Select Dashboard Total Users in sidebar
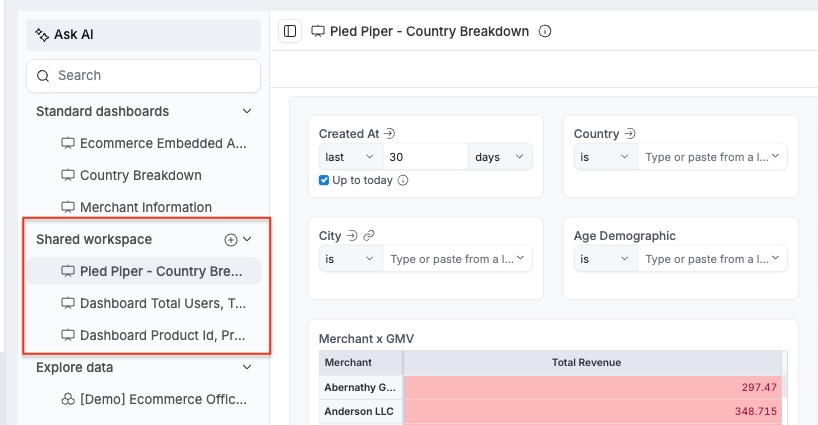This screenshot has width=818, height=425. click(162, 303)
